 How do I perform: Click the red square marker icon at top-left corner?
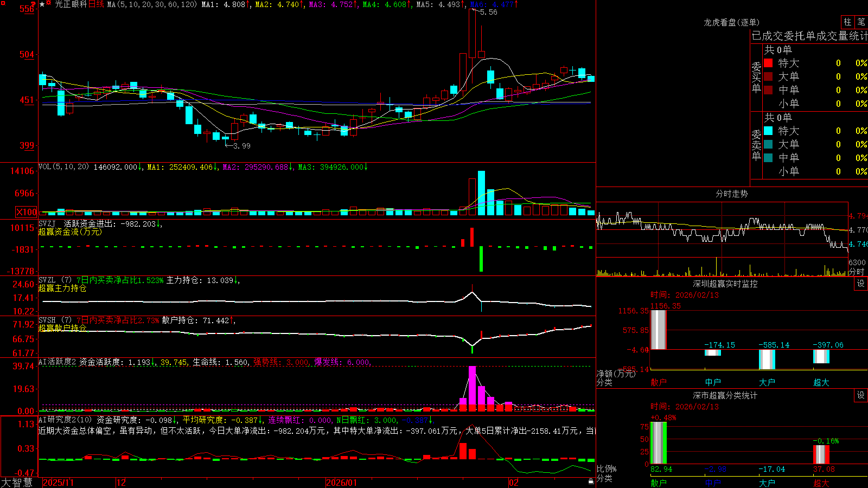[x=3, y=3]
